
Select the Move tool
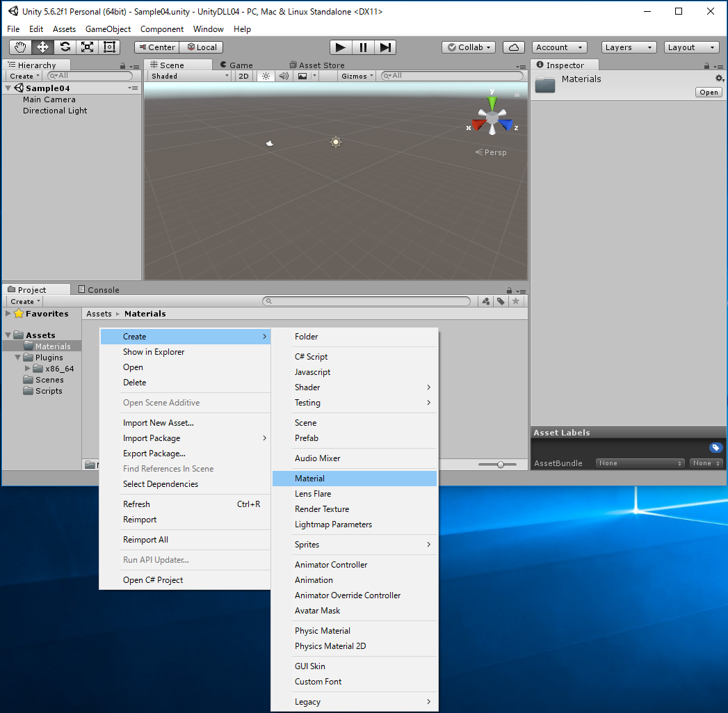43,47
